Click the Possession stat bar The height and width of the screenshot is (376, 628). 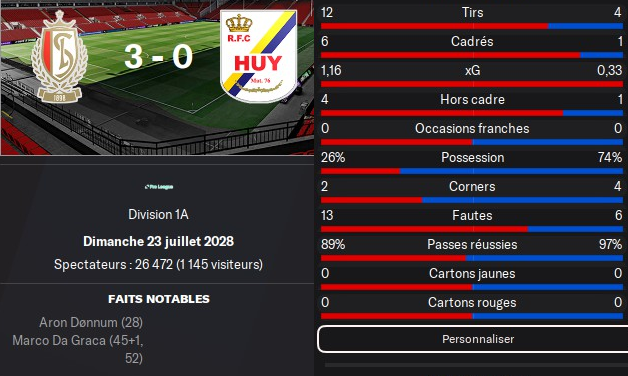tap(472, 171)
